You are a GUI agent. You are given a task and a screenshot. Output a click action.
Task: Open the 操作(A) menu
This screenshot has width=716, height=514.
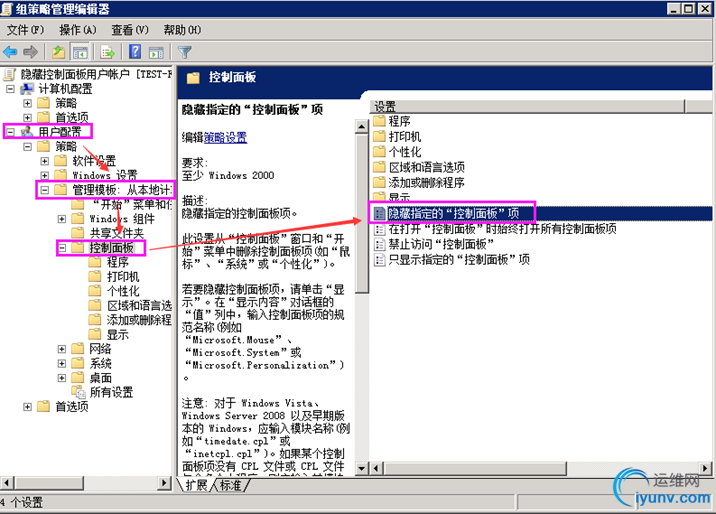pos(78,30)
